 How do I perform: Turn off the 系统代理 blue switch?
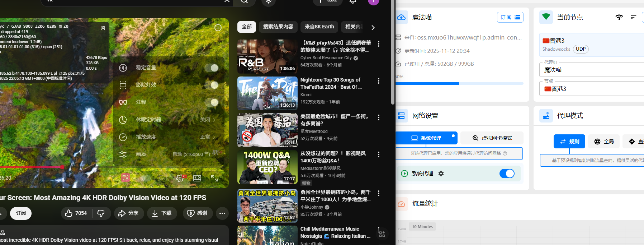coord(507,174)
